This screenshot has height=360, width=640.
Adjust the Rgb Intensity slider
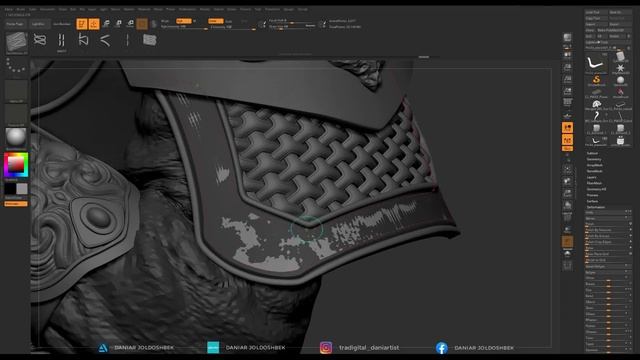184,27
